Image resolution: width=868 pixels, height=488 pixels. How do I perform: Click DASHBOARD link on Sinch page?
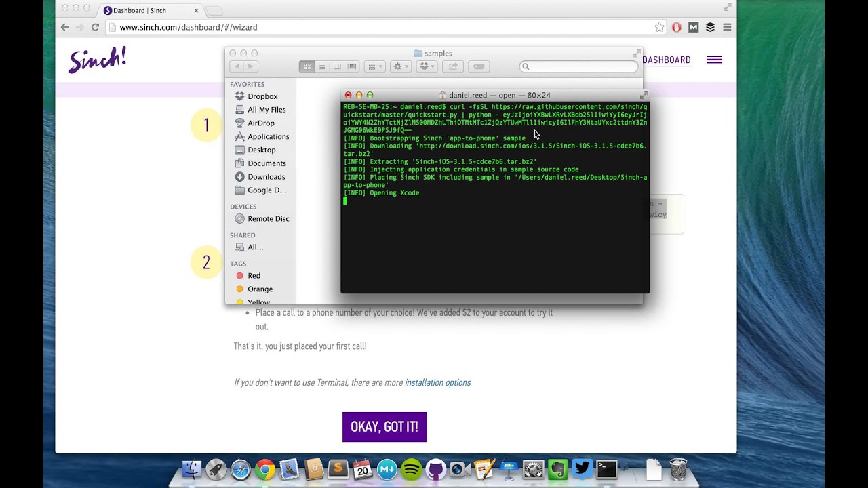(x=666, y=60)
